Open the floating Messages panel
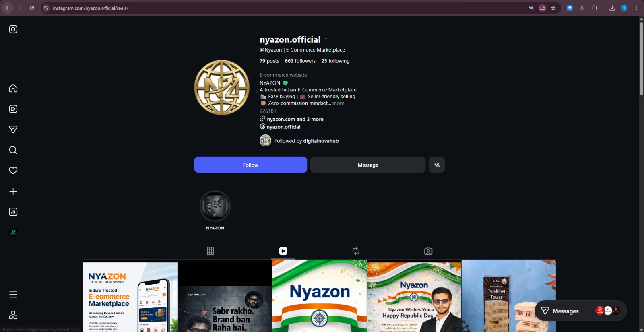644x332 pixels. pos(581,311)
